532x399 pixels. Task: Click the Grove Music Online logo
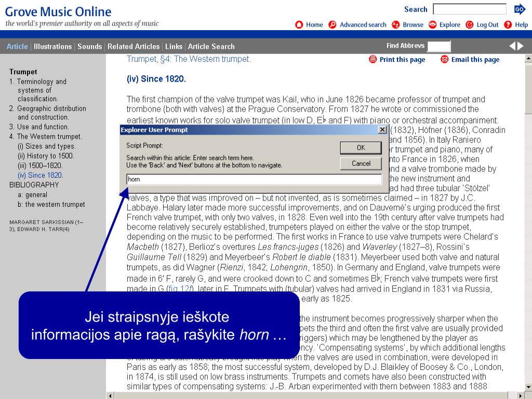(x=58, y=12)
